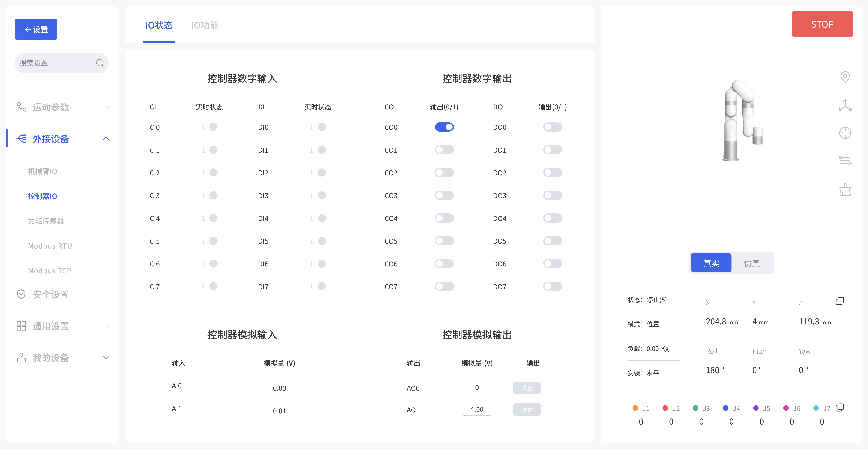Click the location marker icon beside 3D view

coord(845,77)
